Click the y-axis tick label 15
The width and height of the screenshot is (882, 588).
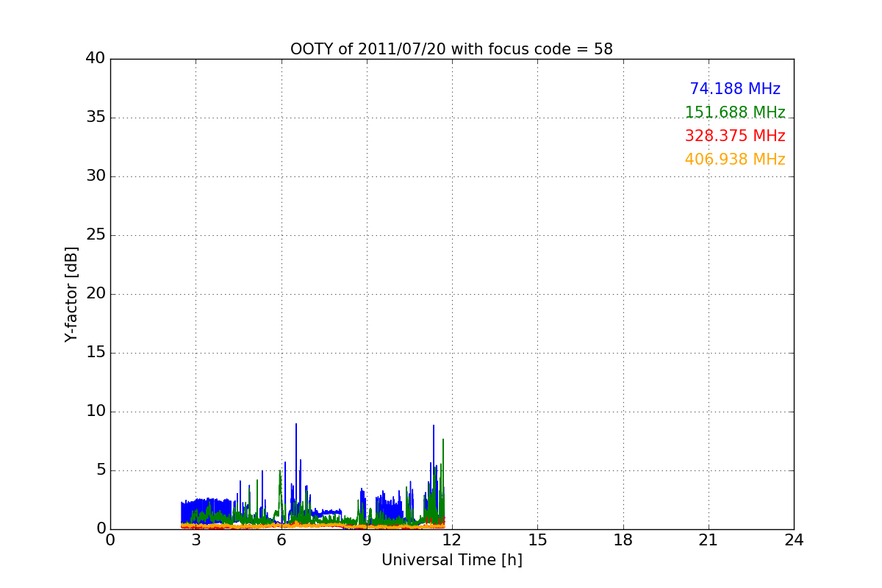96,353
